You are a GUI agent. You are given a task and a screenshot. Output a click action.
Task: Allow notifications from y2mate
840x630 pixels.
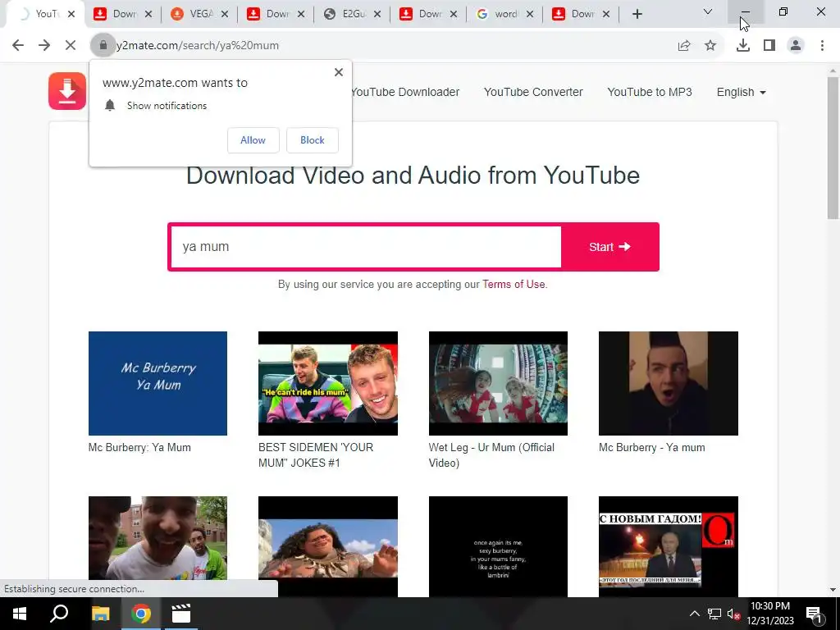[x=253, y=140]
